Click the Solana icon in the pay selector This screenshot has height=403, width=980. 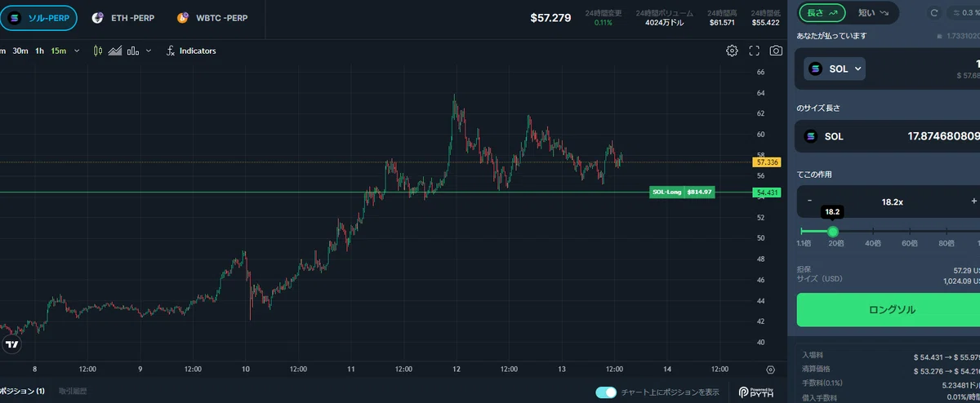[815, 69]
